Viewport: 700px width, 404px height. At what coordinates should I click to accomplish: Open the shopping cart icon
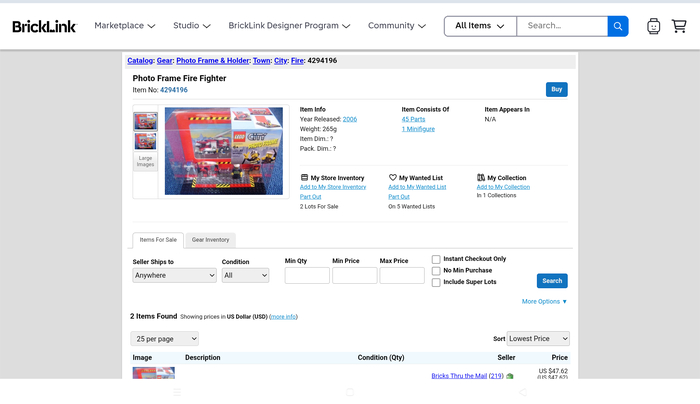(679, 26)
